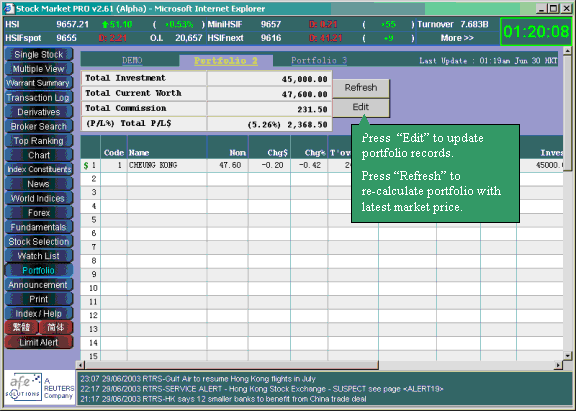Switch to Traditional Chinese language
Screen dimensions: 576x411
(x=21, y=327)
